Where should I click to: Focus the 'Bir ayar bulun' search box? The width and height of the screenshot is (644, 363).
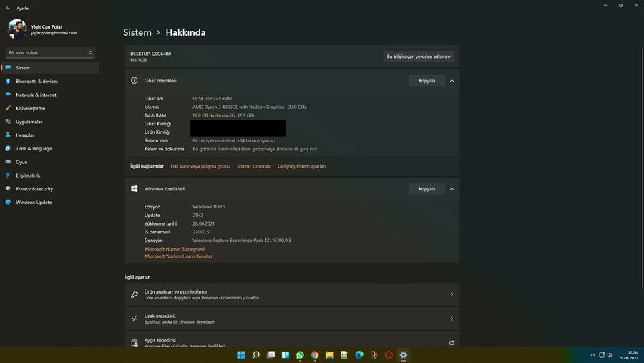tap(50, 52)
